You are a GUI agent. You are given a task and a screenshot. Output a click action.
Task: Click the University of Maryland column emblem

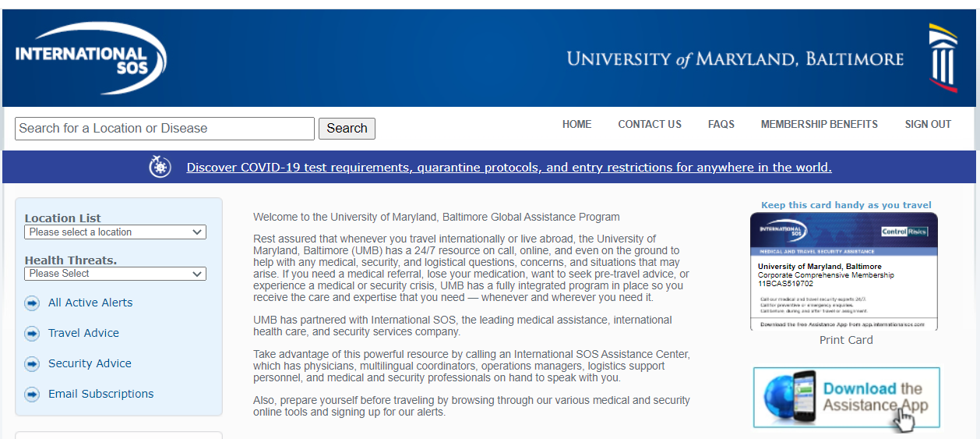[943, 58]
